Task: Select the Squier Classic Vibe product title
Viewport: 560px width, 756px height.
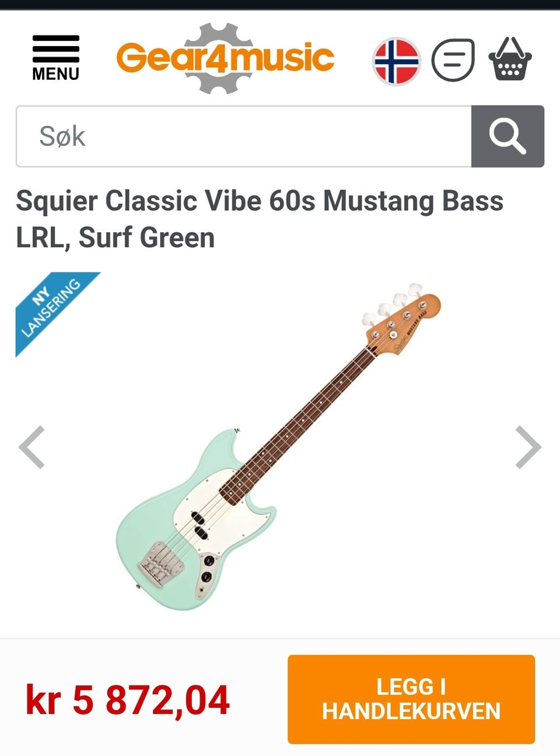Action: pyautogui.click(x=260, y=219)
